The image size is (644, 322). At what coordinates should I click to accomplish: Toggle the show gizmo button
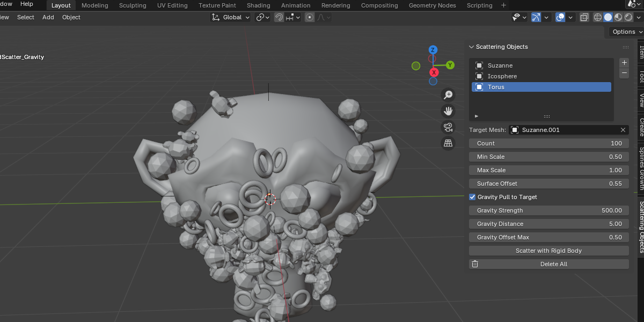536,17
